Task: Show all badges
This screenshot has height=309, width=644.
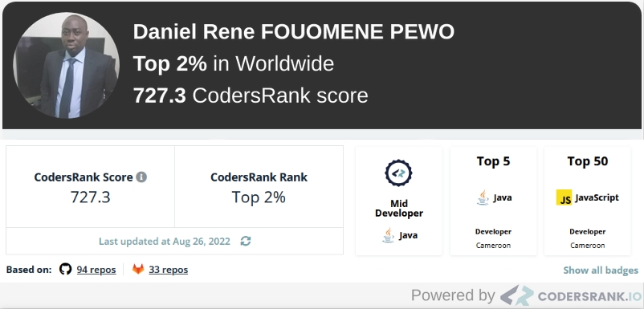Action: coord(601,270)
